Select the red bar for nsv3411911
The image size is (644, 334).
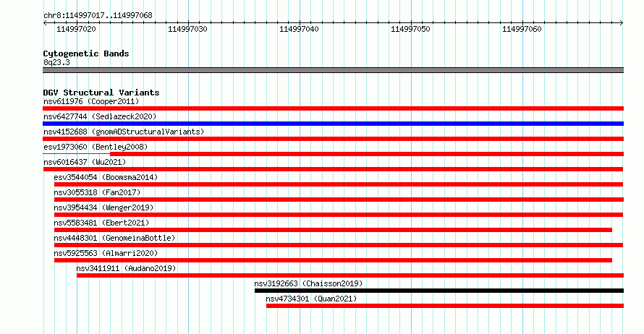point(350,275)
